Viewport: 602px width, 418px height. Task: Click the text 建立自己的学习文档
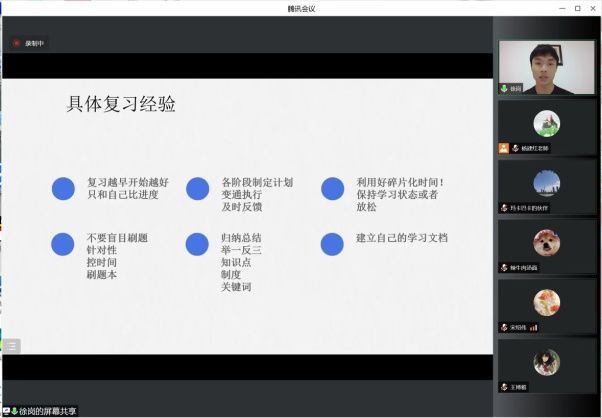point(402,238)
